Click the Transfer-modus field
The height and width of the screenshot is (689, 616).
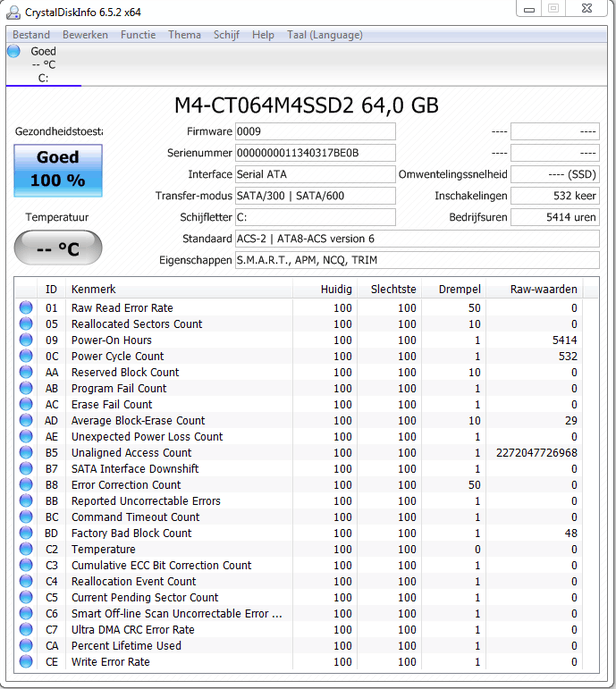pyautogui.click(x=315, y=196)
